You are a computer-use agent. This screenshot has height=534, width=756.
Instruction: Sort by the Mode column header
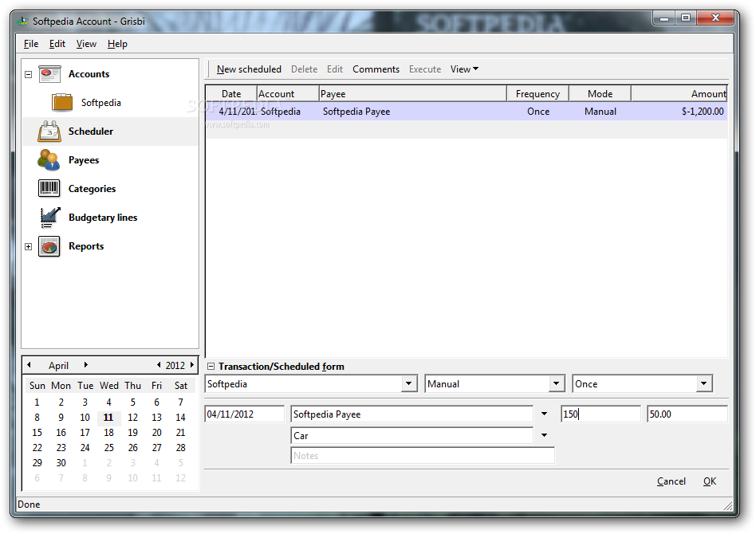[600, 93]
